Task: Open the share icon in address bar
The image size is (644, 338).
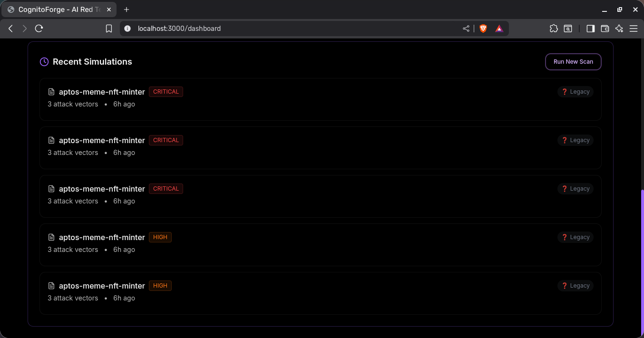Action: tap(466, 29)
